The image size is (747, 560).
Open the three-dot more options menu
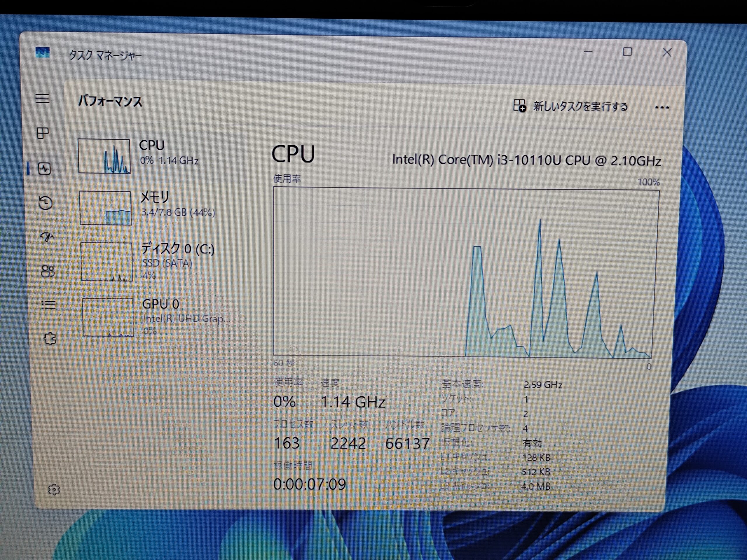click(x=662, y=108)
